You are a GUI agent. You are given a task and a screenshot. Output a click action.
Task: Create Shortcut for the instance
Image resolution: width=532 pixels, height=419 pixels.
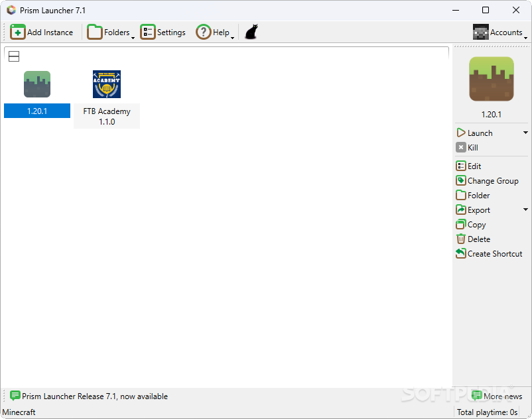point(489,253)
